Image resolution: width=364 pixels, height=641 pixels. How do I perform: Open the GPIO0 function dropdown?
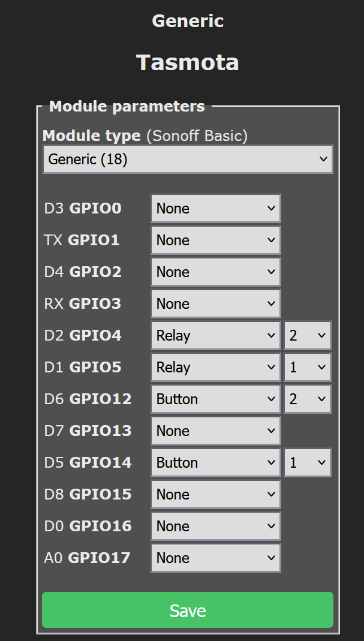point(215,208)
